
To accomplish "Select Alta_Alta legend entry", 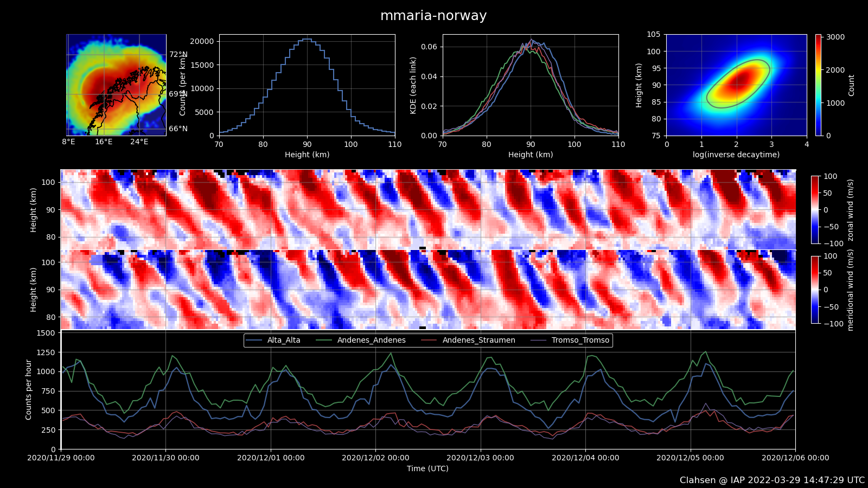I will point(273,341).
